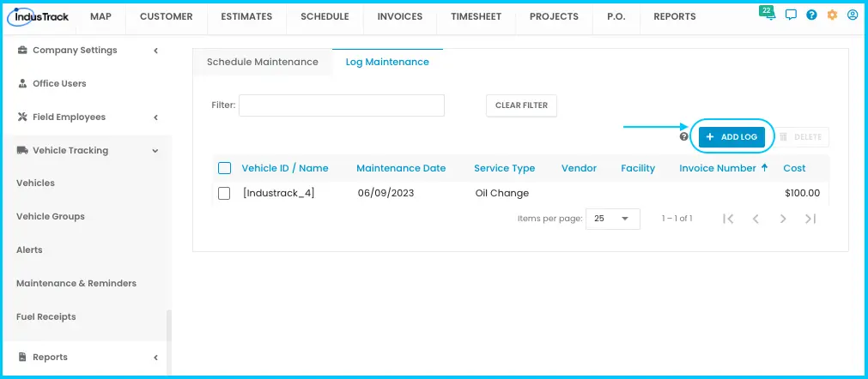Click the CLEAR FILTER button

click(x=521, y=105)
